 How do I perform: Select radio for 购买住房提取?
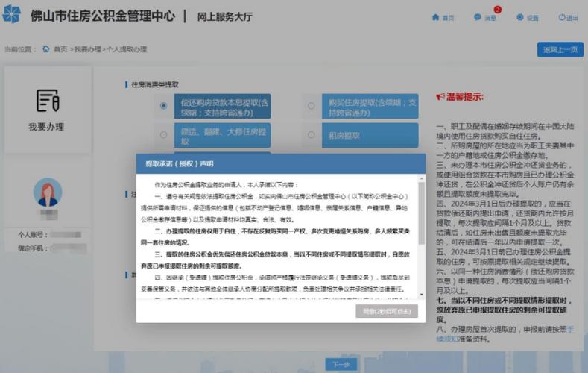click(312, 106)
